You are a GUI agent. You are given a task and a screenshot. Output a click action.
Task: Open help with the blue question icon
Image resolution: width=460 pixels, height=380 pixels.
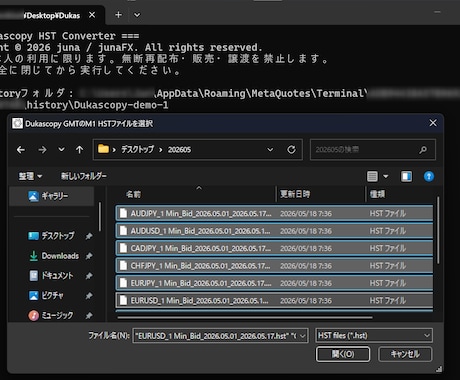point(429,176)
